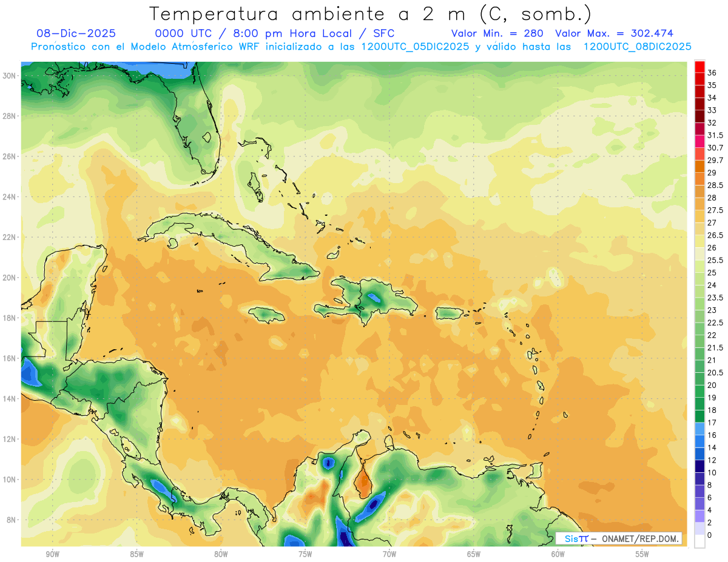Click the 26N latitude axis label

coord(10,156)
